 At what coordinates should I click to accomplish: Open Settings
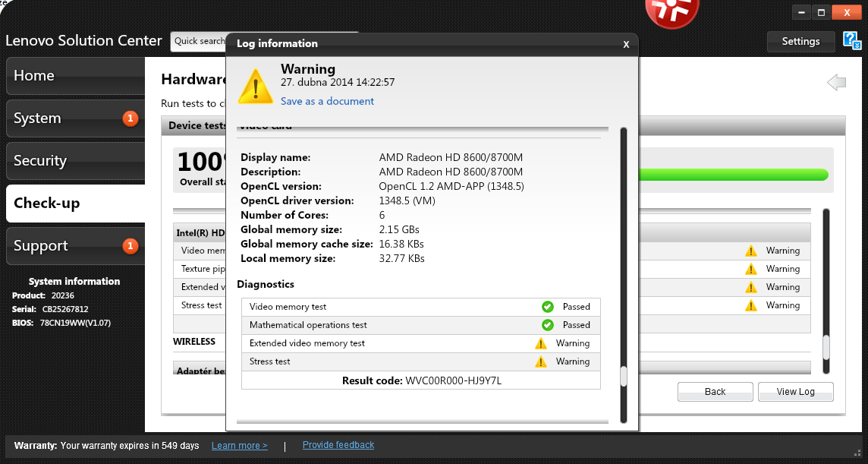(x=800, y=41)
